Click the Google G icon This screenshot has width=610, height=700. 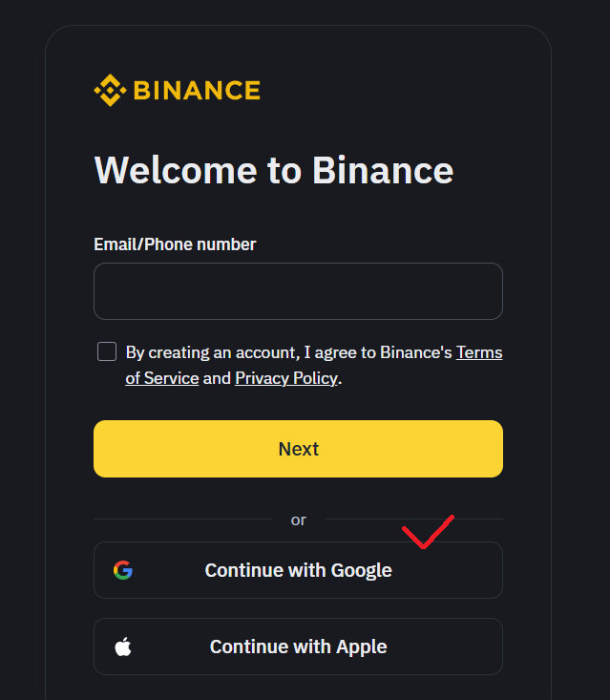[x=122, y=570]
